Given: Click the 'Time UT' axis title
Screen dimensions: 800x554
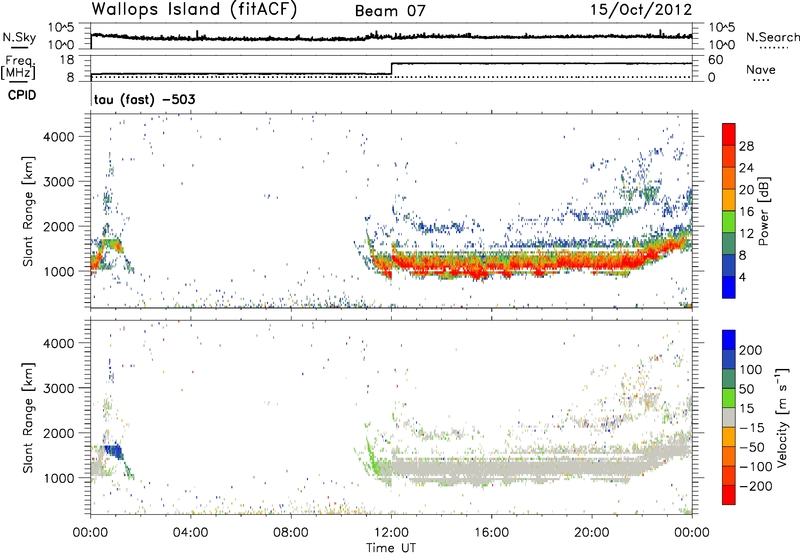Looking at the screenshot, I should 391,548.
